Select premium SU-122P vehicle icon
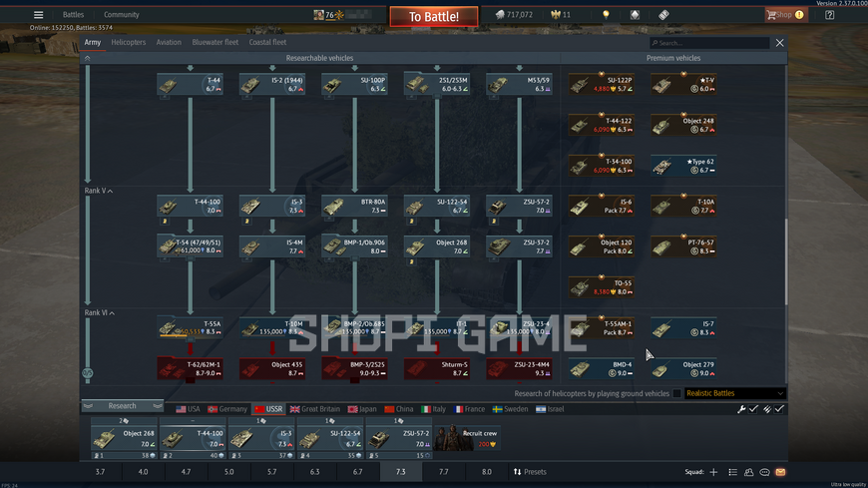Screen dimensions: 868x488 point(602,84)
